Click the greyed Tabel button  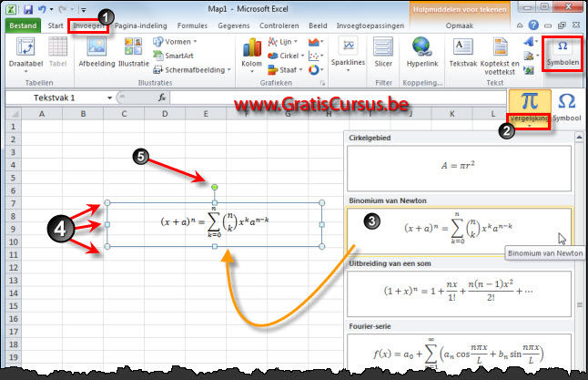[57, 53]
